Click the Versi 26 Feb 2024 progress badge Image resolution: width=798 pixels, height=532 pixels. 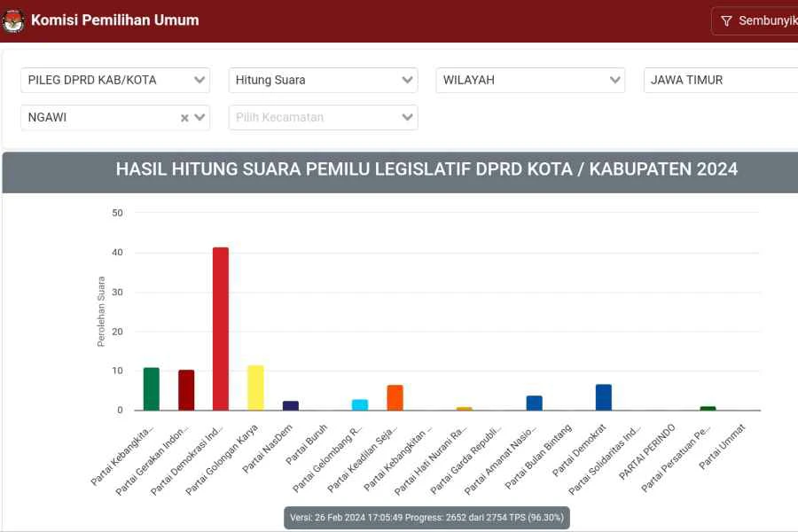pyautogui.click(x=427, y=518)
